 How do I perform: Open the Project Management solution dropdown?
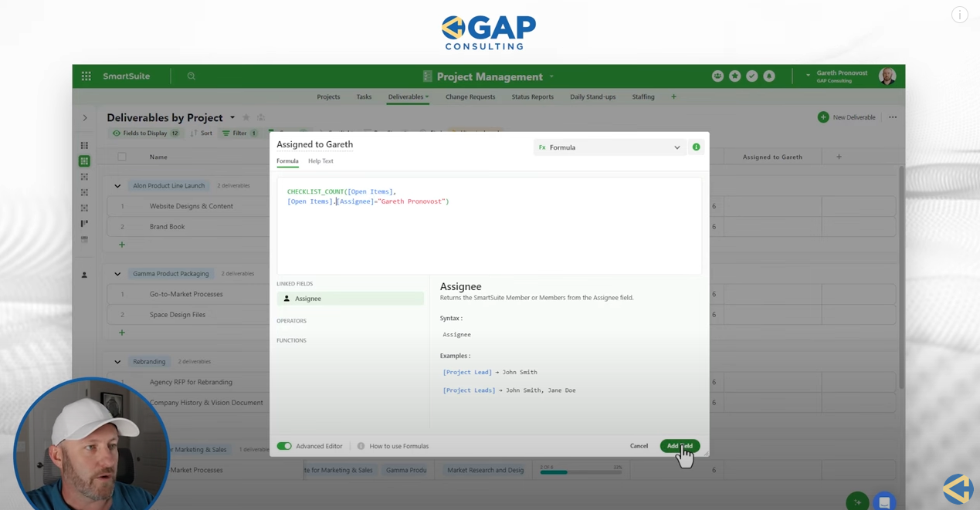coord(551,76)
